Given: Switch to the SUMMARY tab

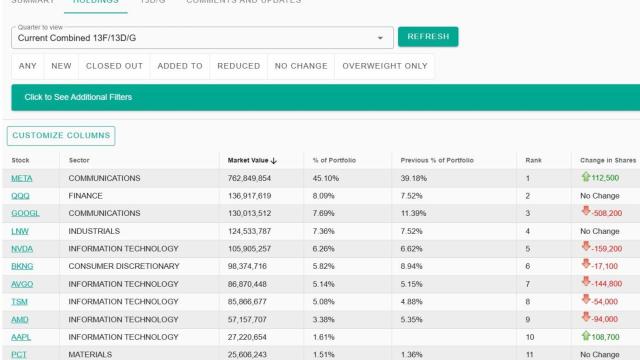Looking at the screenshot, I should (x=33, y=2).
